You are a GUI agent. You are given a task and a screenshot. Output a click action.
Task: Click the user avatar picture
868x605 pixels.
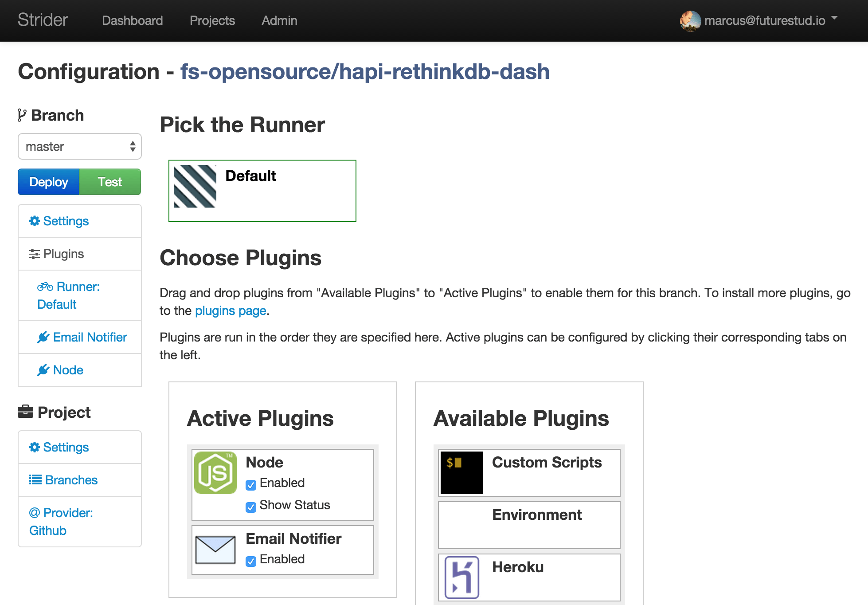[x=690, y=21]
